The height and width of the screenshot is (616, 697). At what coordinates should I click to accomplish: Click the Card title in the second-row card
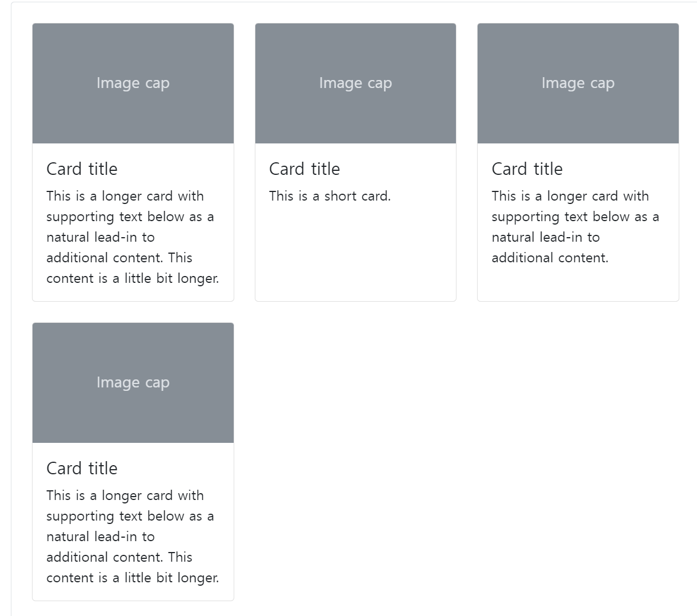[x=82, y=468]
